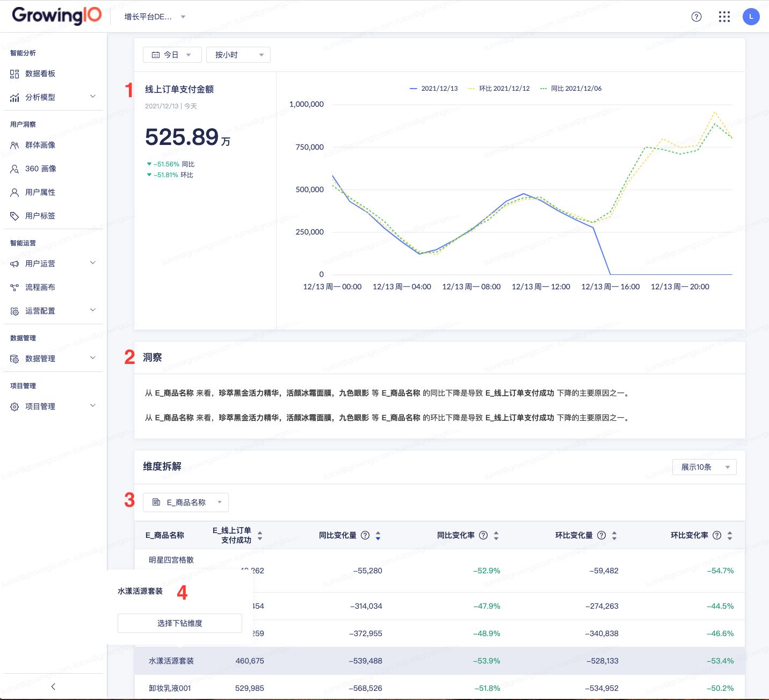Viewport: 769px width, 700px height.
Task: Collapse the sidebar with the left arrow
Action: [x=53, y=687]
